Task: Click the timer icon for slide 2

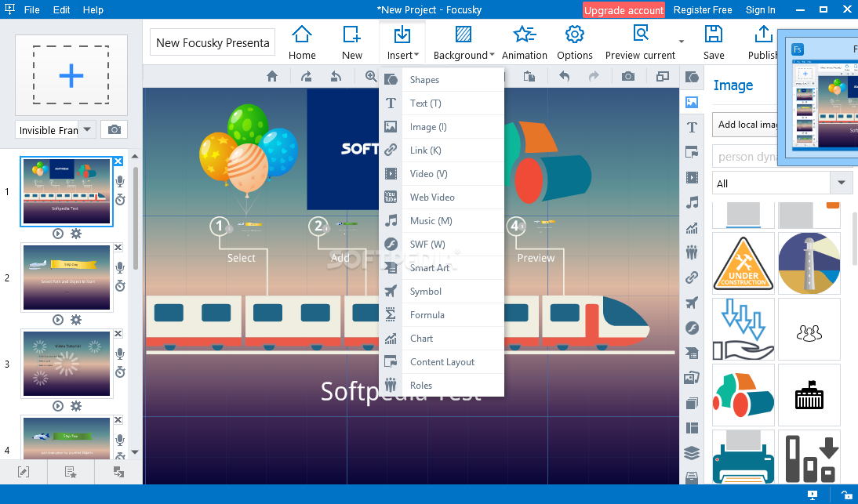Action: [x=120, y=286]
